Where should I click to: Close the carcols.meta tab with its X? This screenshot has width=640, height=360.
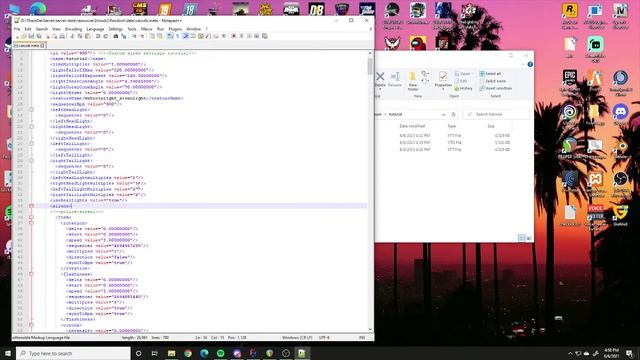tap(42, 45)
